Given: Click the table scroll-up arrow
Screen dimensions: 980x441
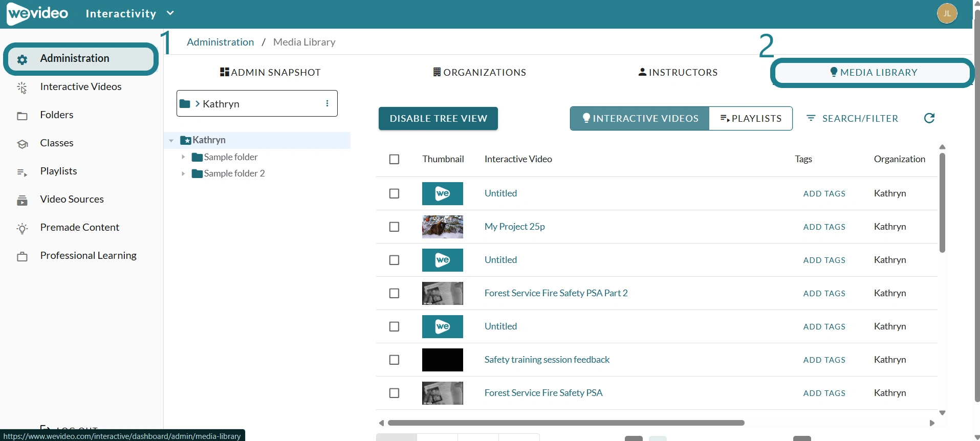Looking at the screenshot, I should click(942, 147).
